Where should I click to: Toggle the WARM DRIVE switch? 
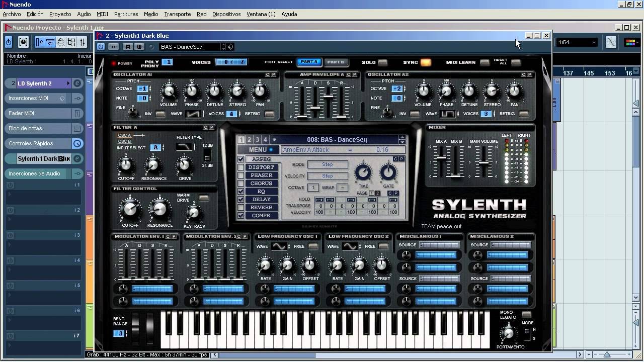pos(204,199)
